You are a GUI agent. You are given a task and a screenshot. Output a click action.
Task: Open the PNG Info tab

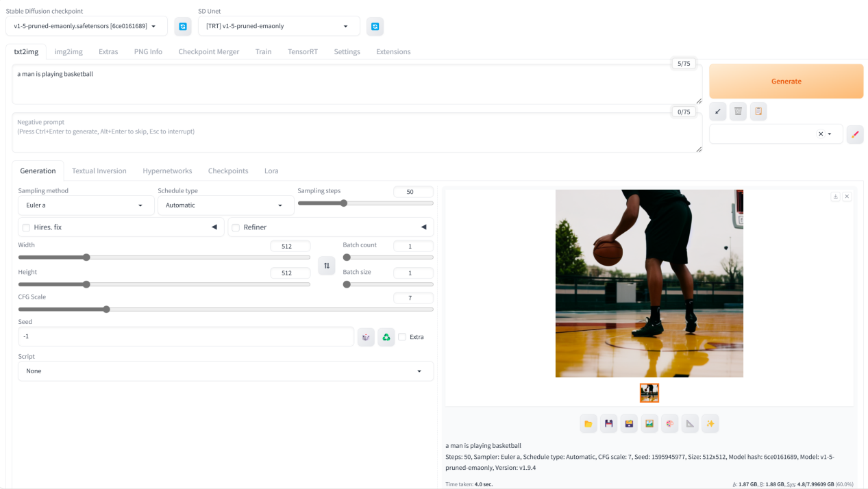(148, 51)
